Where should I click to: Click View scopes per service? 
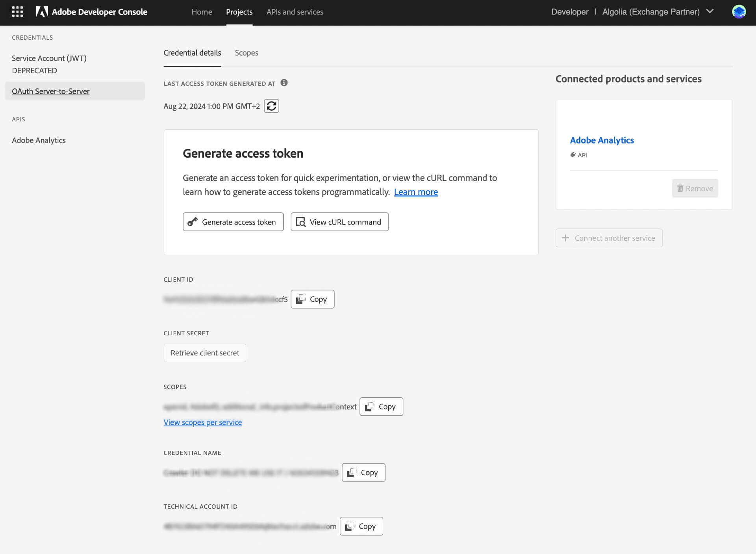tap(202, 422)
